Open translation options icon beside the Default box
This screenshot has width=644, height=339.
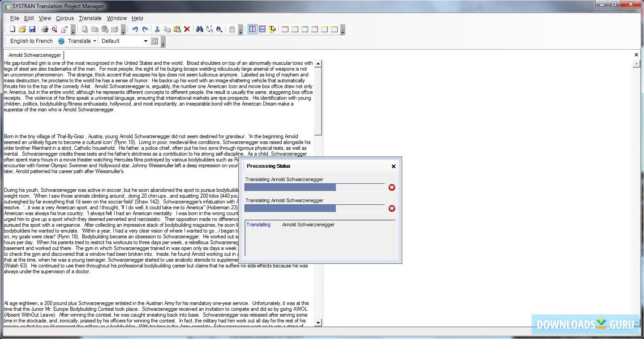(155, 41)
